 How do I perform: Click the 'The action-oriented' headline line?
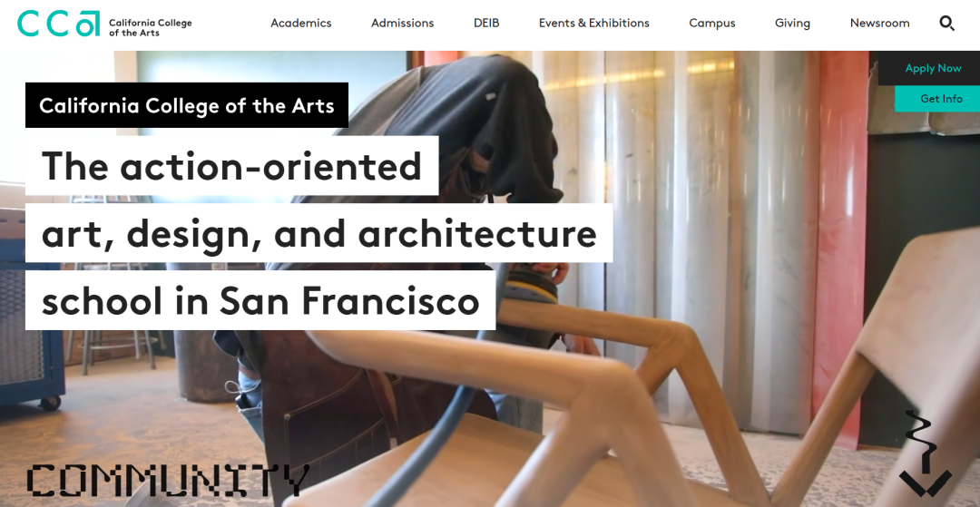[232, 165]
